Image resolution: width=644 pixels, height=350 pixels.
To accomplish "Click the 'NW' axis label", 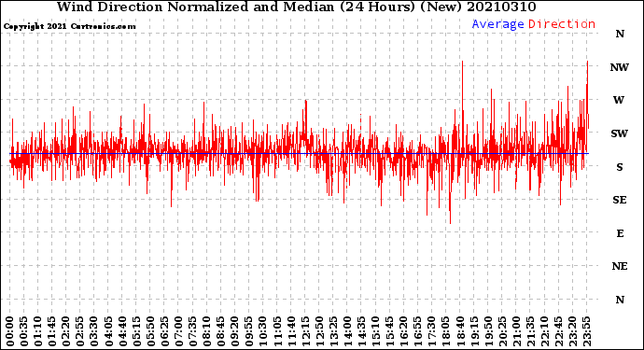I will [620, 67].
